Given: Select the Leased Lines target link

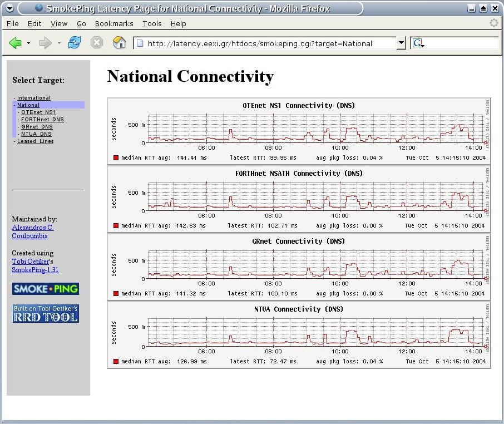Looking at the screenshot, I should pos(36,141).
